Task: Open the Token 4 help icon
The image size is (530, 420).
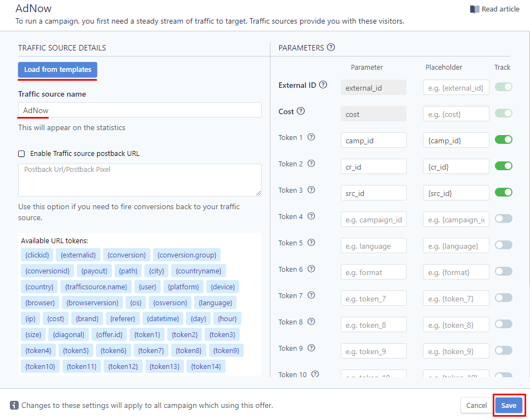Action: coord(311,216)
